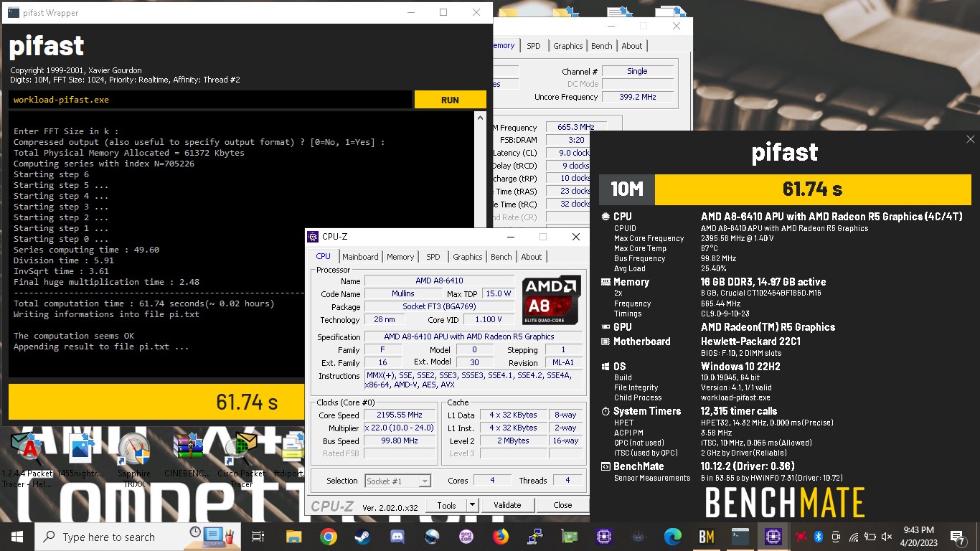Click the Bluetooth tray icon
The height and width of the screenshot is (551, 980).
pyautogui.click(x=817, y=537)
